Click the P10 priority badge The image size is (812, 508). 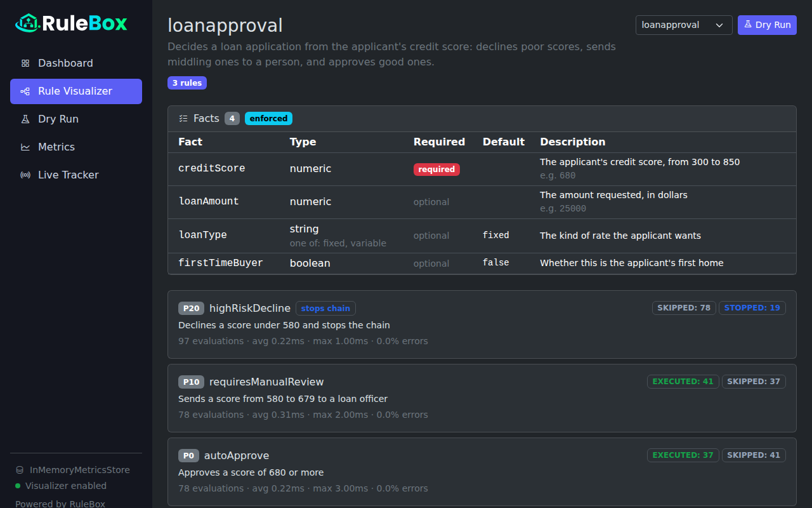point(191,382)
